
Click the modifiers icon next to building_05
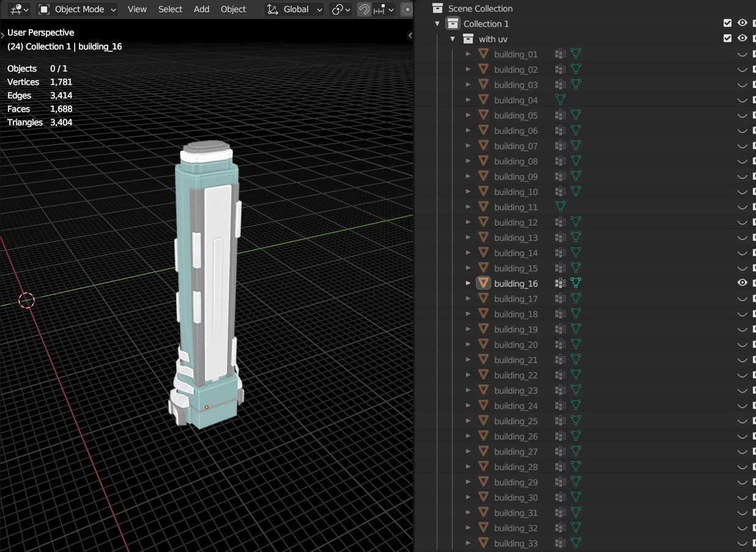point(560,115)
